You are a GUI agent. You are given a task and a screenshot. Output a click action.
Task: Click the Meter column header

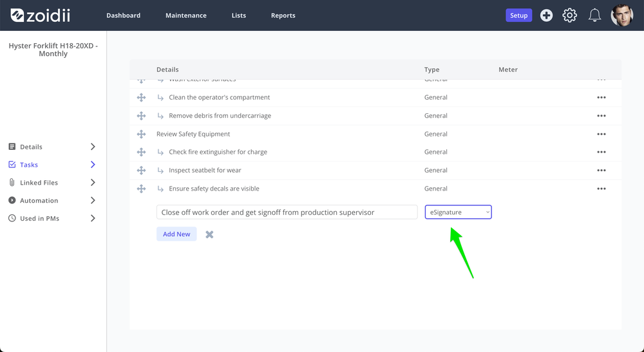[508, 69]
